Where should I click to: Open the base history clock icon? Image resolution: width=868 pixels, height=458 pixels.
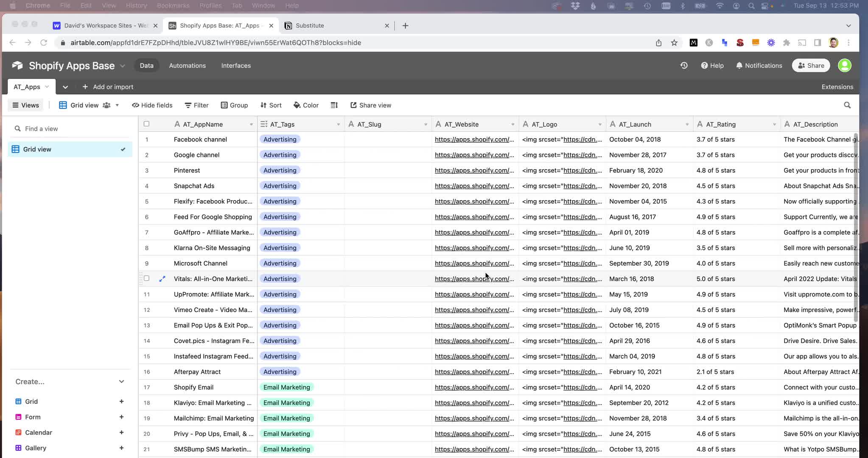[684, 65]
